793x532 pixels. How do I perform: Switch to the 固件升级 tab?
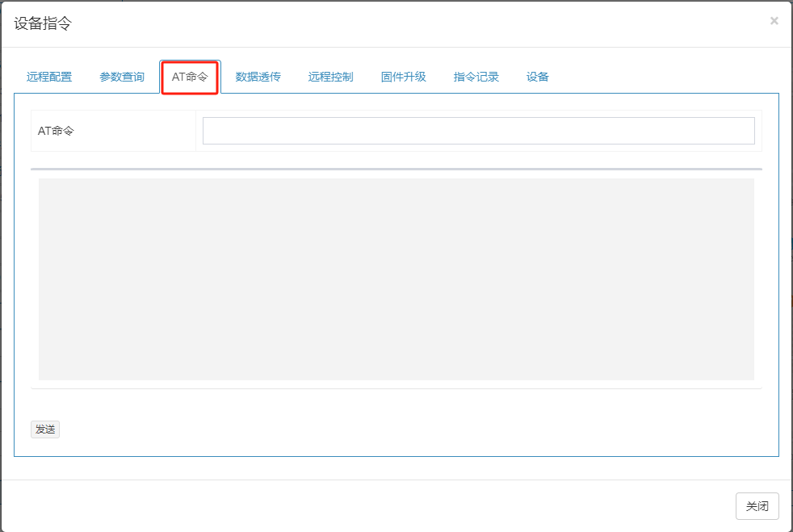[403, 77]
